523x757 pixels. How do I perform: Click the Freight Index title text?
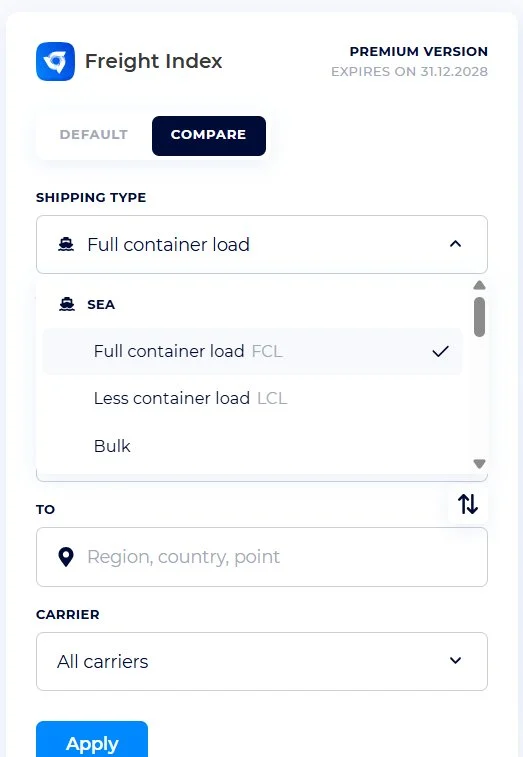pos(154,61)
